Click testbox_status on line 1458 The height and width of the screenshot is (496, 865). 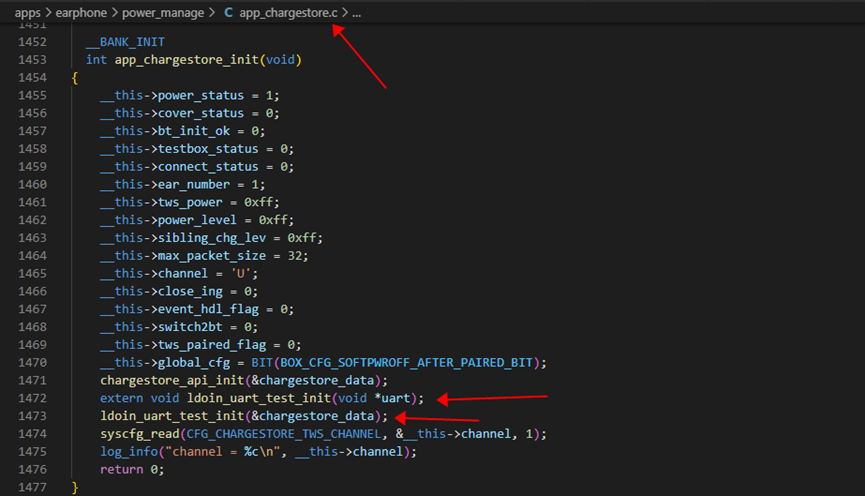tap(208, 149)
